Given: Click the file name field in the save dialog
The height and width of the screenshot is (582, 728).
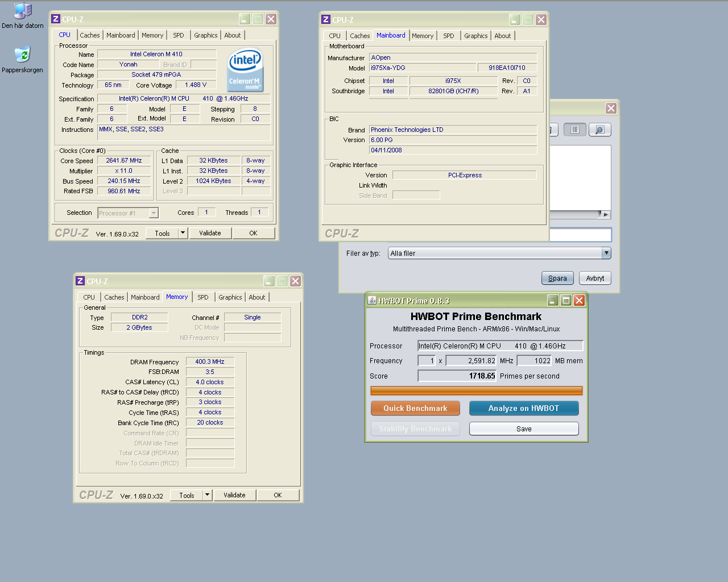Looking at the screenshot, I should (x=580, y=235).
